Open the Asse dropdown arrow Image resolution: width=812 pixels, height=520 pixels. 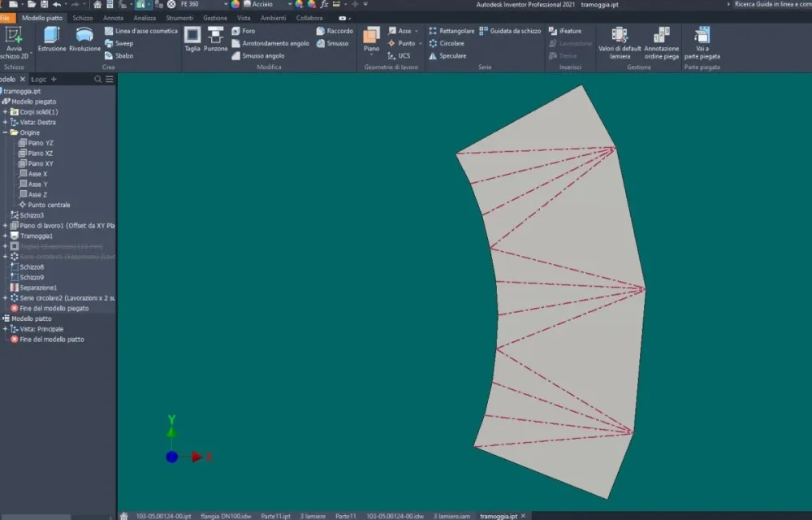coord(417,31)
